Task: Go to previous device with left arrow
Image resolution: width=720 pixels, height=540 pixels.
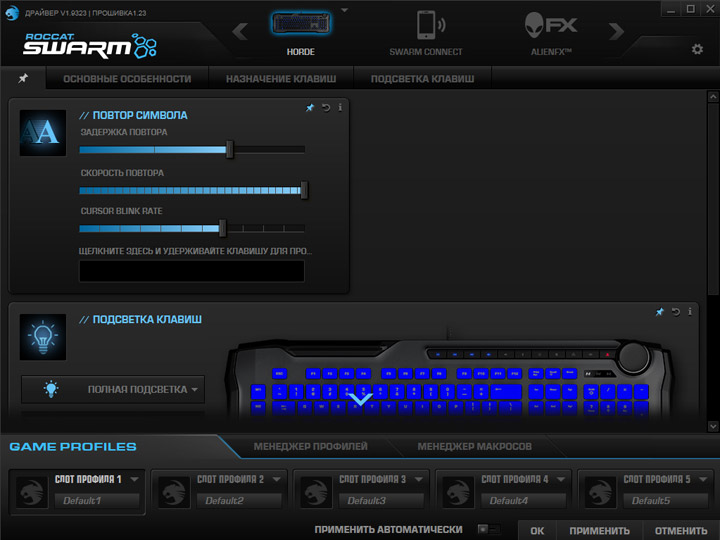Action: (x=240, y=32)
